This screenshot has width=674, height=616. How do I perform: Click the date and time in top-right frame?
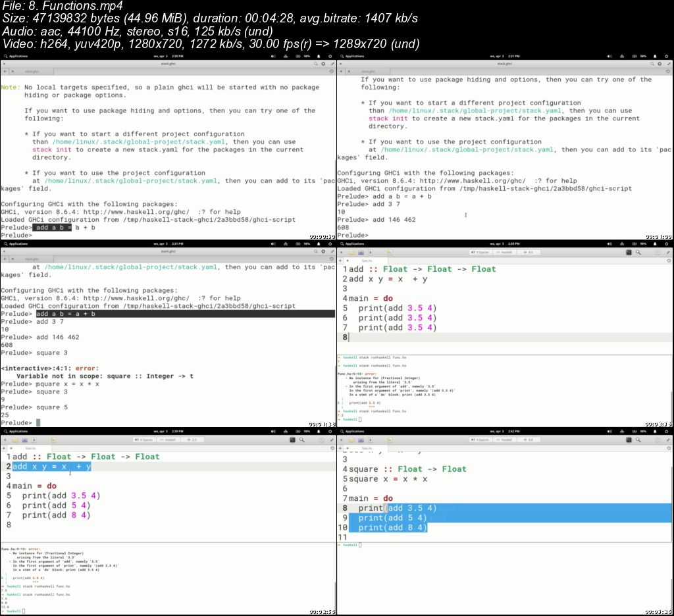[x=505, y=57]
